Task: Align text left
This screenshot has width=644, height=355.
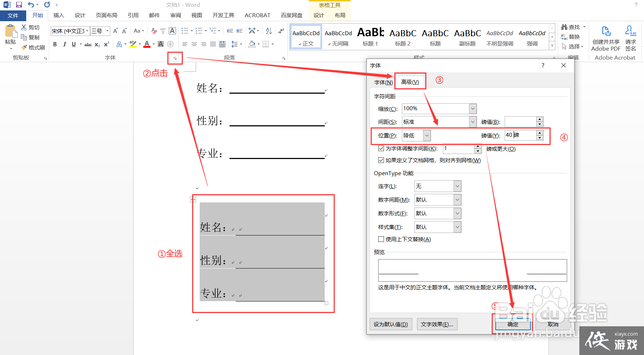Action: coord(185,44)
